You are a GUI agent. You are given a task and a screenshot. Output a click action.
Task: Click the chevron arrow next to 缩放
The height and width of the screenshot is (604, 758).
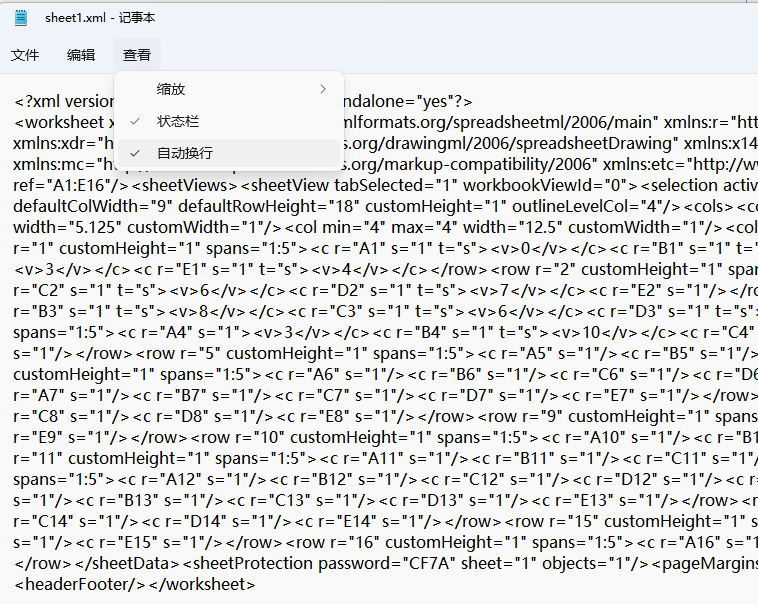coord(323,89)
